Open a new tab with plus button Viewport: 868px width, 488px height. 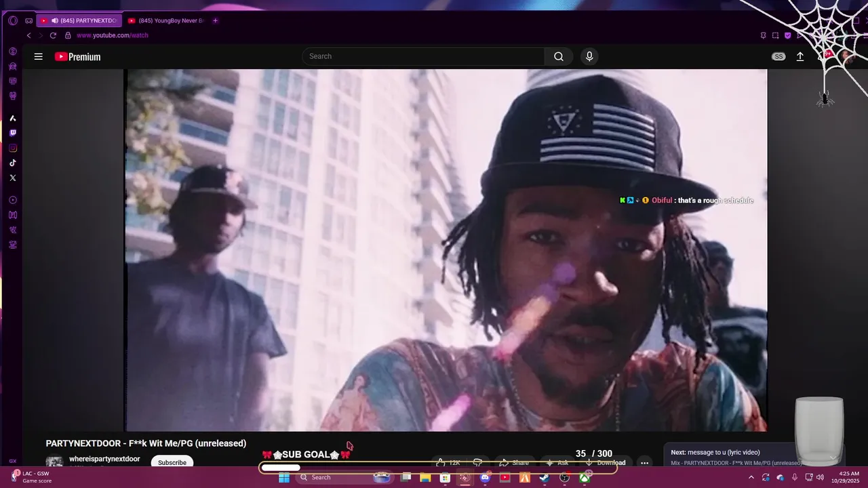click(x=216, y=20)
